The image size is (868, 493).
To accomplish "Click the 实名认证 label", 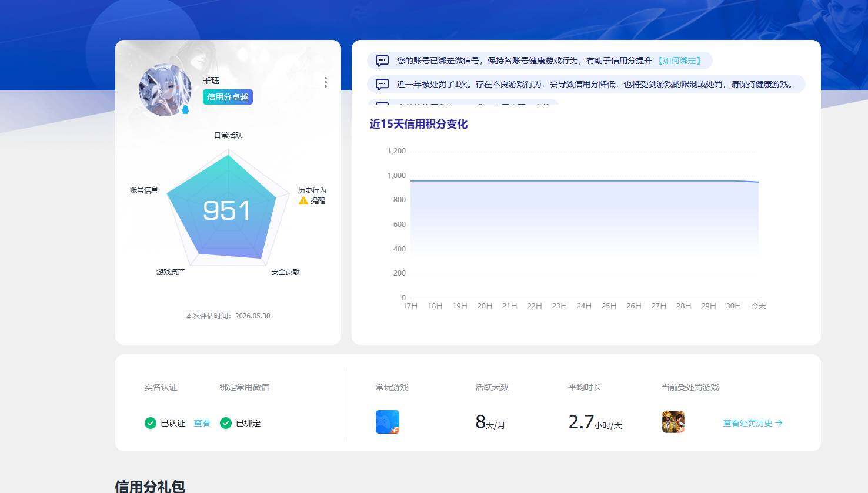I will pyautogui.click(x=161, y=387).
